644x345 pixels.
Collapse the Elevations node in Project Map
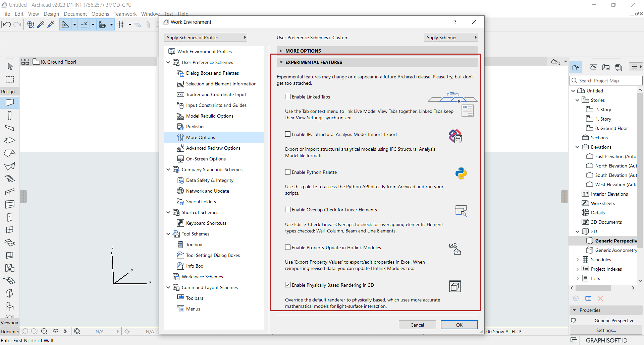click(x=578, y=147)
